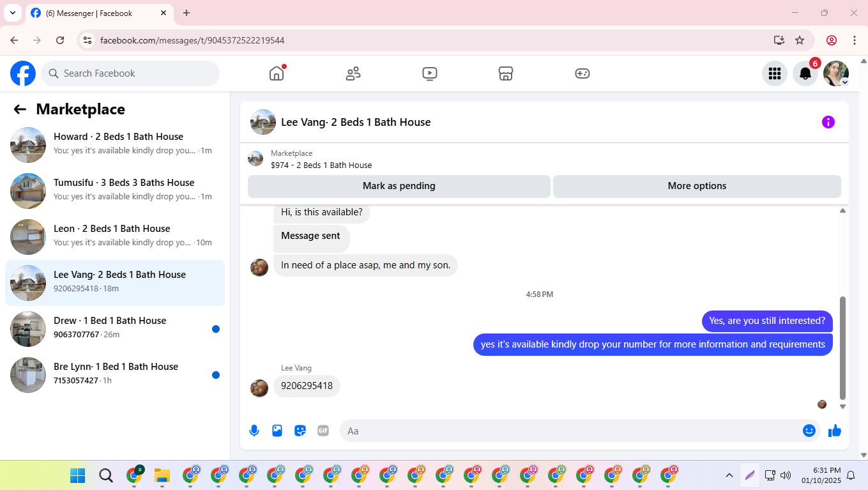The height and width of the screenshot is (490, 868).
Task: Open File Explorer from taskbar
Action: [162, 475]
